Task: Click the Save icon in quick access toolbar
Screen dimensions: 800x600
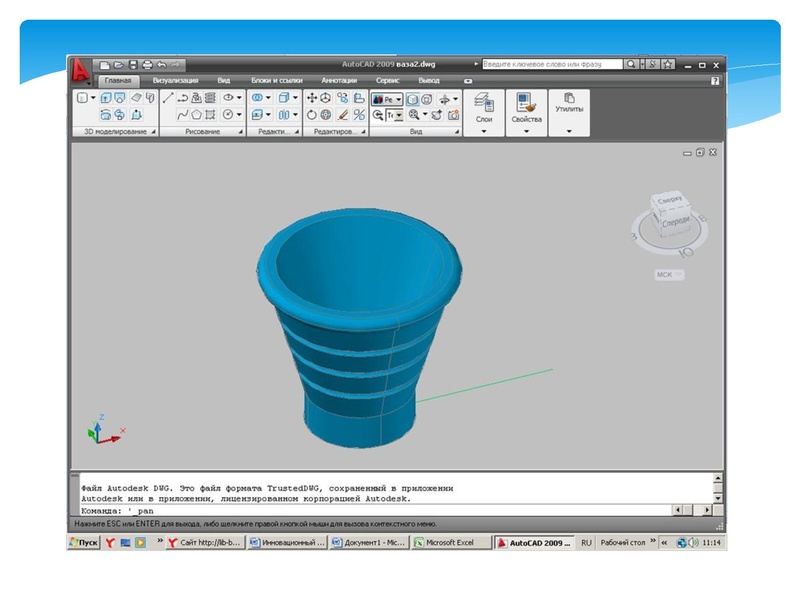Action: click(132, 64)
